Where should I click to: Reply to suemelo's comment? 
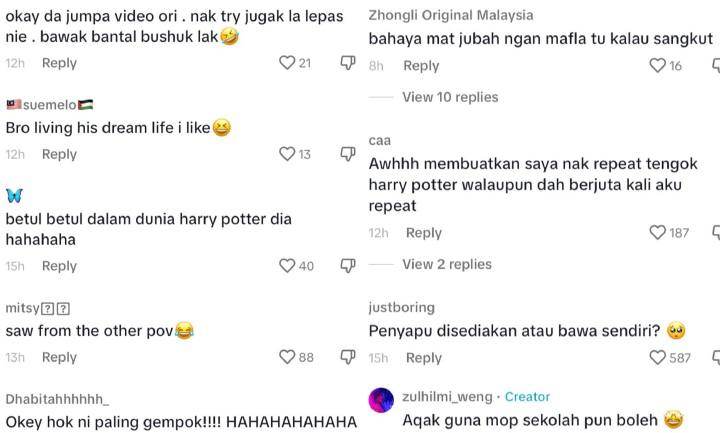point(59,154)
